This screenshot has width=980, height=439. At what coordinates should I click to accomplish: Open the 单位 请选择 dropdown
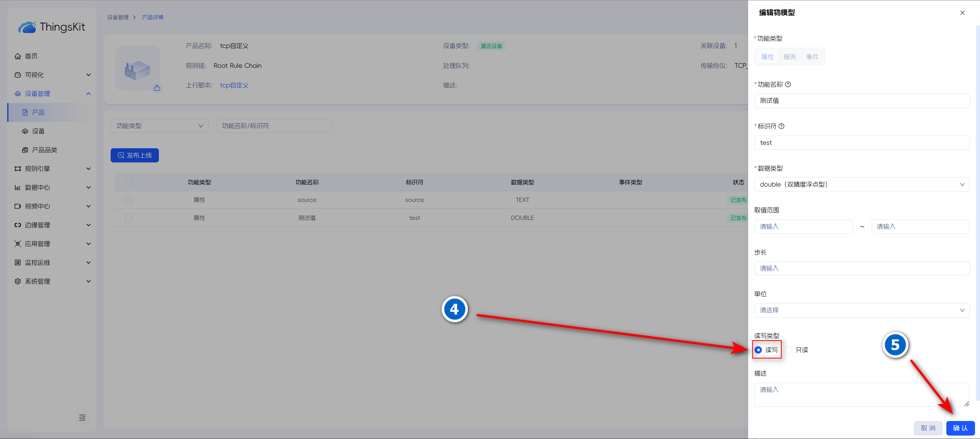862,310
